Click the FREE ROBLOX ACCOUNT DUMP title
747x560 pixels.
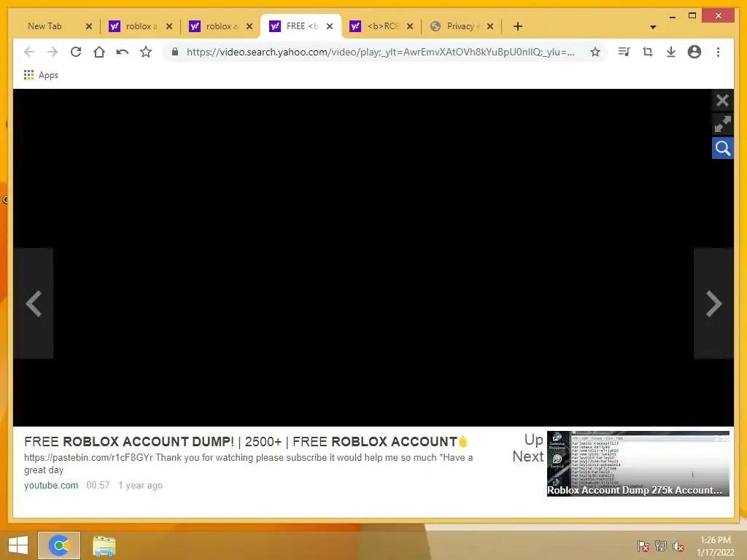click(246, 441)
